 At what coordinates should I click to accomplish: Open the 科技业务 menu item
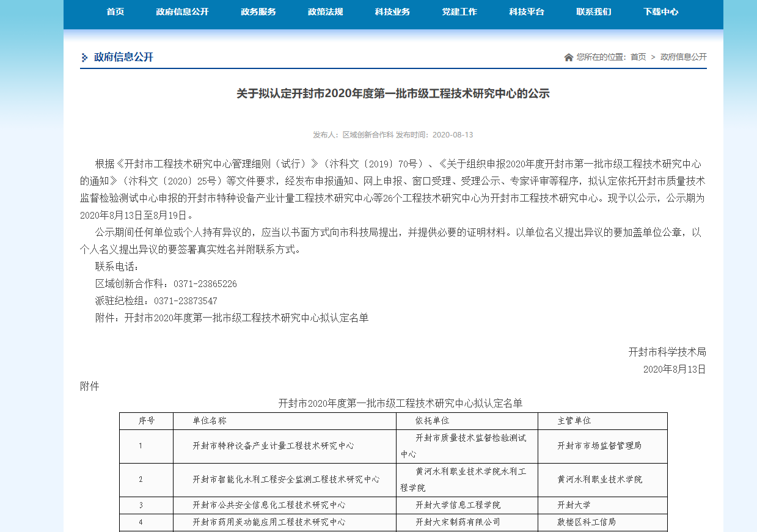coord(392,12)
